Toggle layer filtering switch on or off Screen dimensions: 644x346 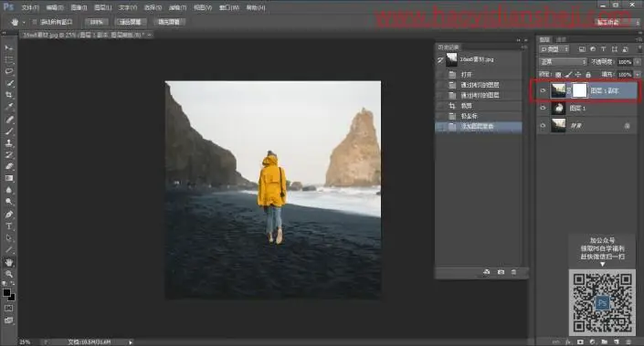(640, 49)
